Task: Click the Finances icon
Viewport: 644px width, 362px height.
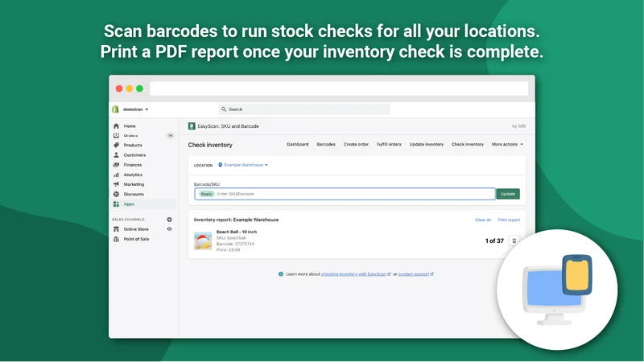Action: pyautogui.click(x=116, y=165)
